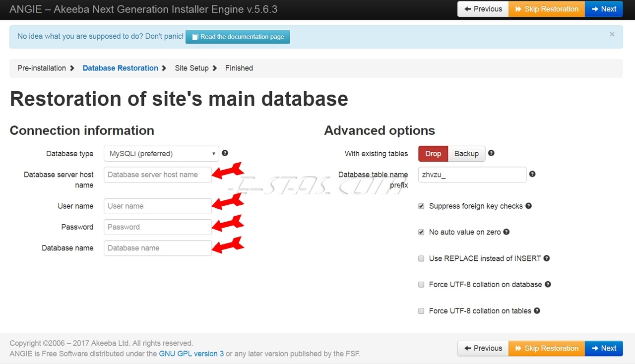Open help icon for Database table name prefix
The width and height of the screenshot is (635, 364).
click(532, 174)
